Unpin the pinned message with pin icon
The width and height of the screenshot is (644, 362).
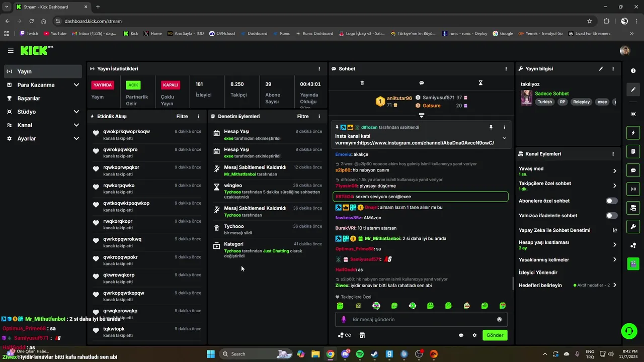[x=491, y=128]
